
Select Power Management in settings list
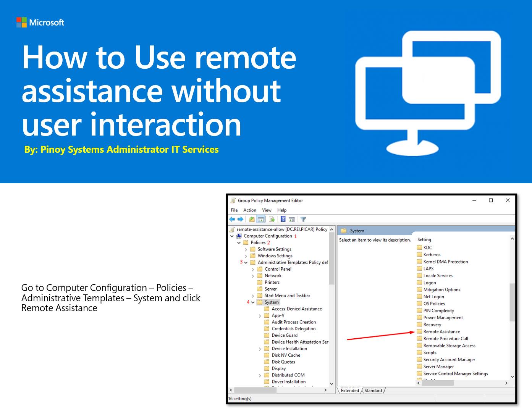[x=443, y=318]
